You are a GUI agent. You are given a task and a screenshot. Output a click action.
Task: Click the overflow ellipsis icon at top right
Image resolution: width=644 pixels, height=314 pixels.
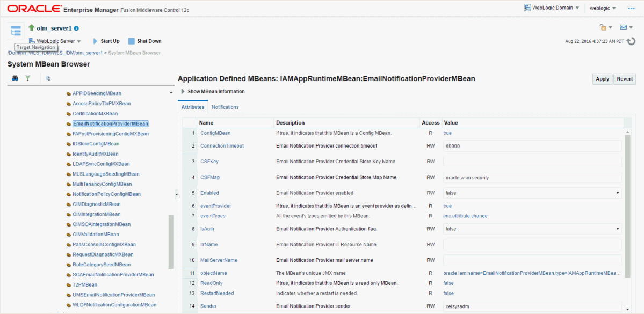pos(631,8)
